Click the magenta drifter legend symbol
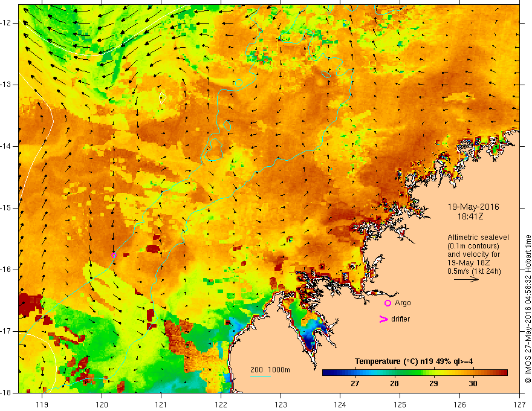The image size is (532, 411). [383, 319]
